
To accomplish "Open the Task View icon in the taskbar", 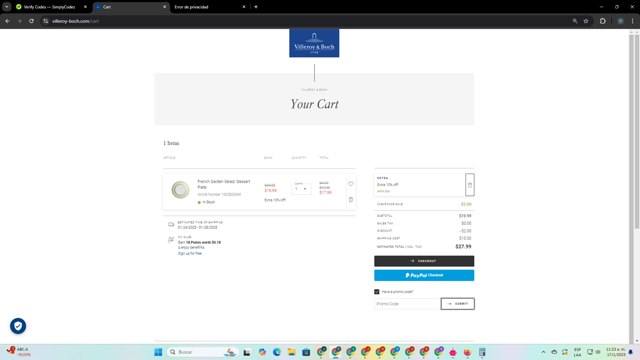I will click(x=247, y=352).
